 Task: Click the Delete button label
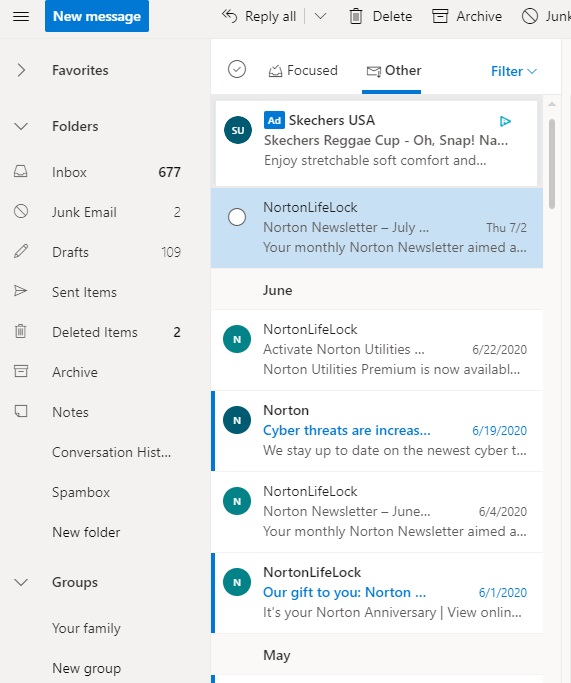tap(392, 17)
